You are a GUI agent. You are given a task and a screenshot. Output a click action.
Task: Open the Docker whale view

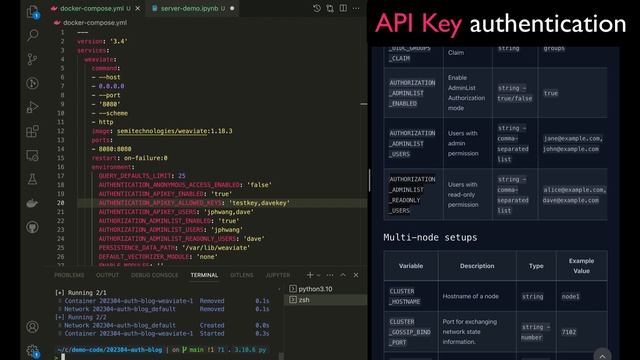[x=33, y=203]
